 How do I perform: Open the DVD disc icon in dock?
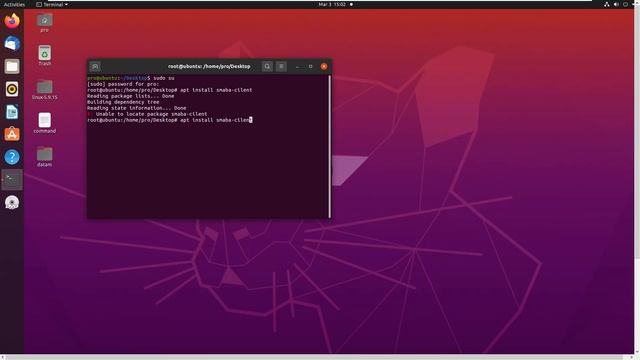(x=12, y=202)
